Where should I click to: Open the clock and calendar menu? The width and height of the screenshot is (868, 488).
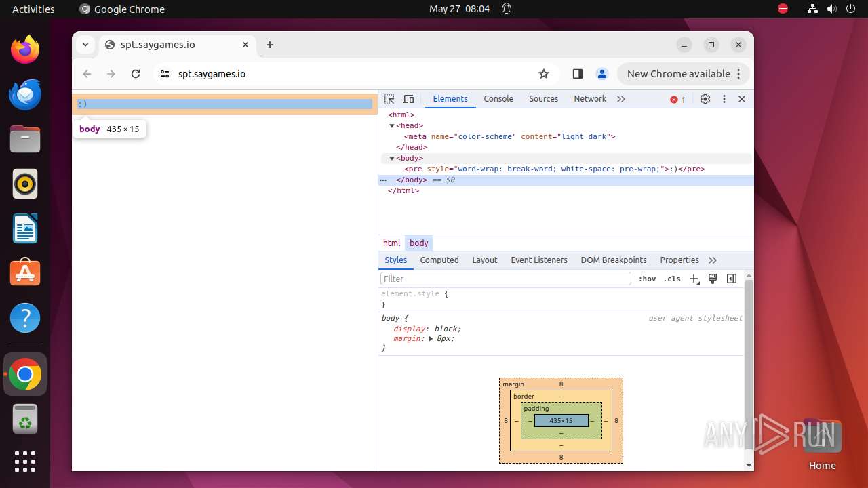click(459, 9)
